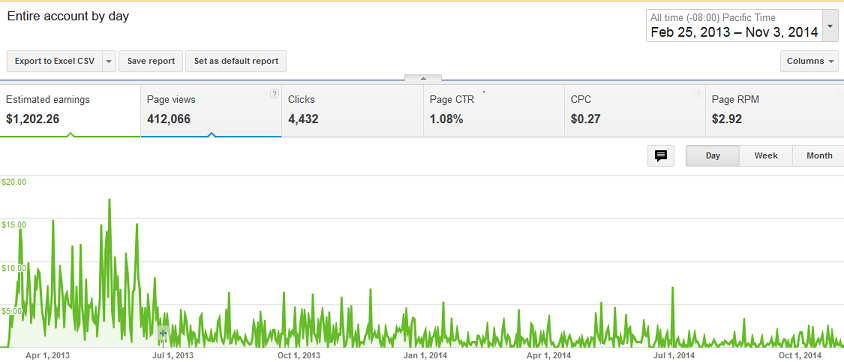Viewport: 844px width, 362px height.
Task: Click the $2.92 Page RPM value
Action: [x=727, y=119]
